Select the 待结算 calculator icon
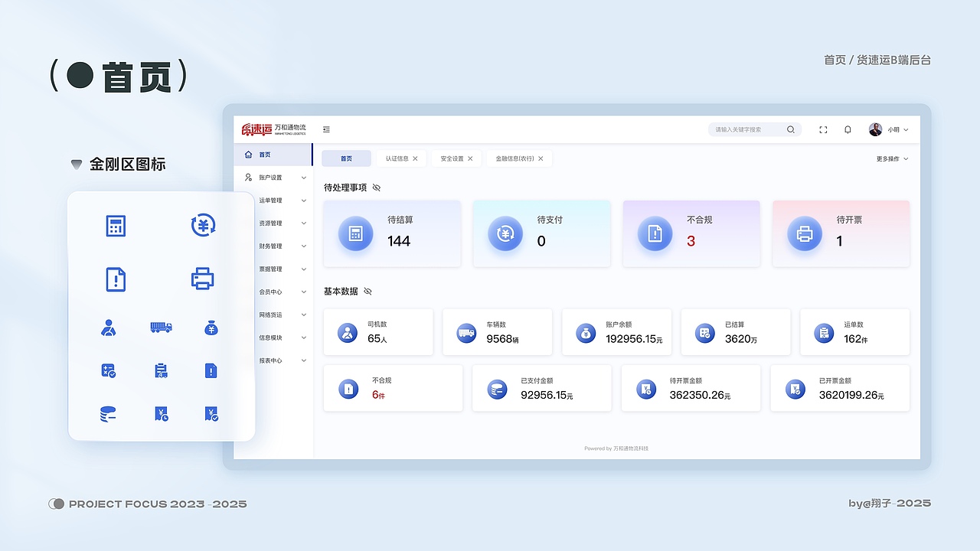This screenshot has width=980, height=551. tap(355, 233)
